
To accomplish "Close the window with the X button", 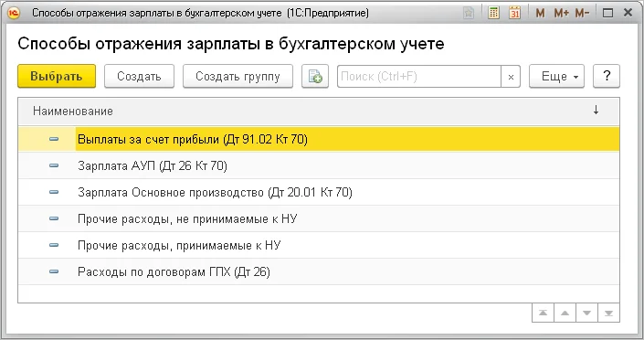I will (x=628, y=13).
